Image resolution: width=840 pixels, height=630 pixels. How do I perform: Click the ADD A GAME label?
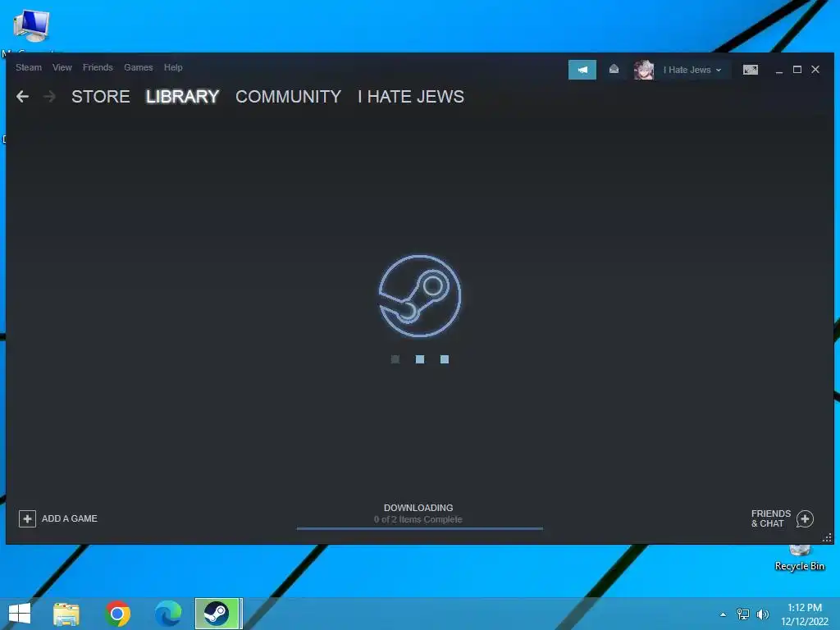(x=70, y=518)
